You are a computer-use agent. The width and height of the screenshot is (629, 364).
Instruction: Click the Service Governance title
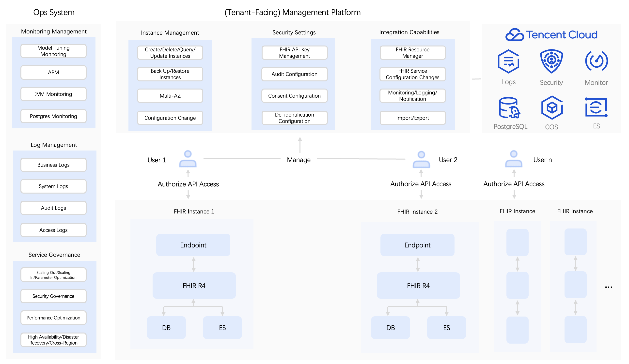pos(54,255)
